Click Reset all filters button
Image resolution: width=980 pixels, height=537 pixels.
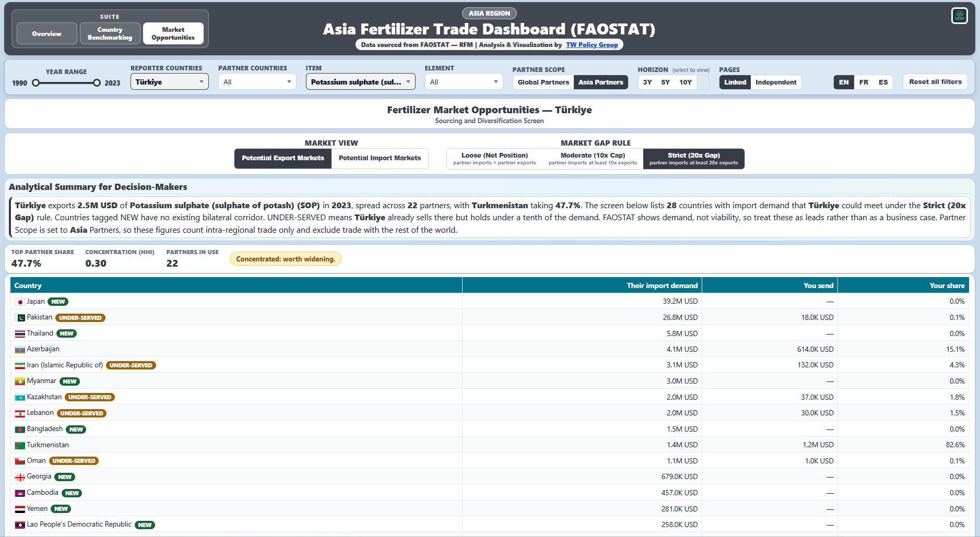[935, 82]
